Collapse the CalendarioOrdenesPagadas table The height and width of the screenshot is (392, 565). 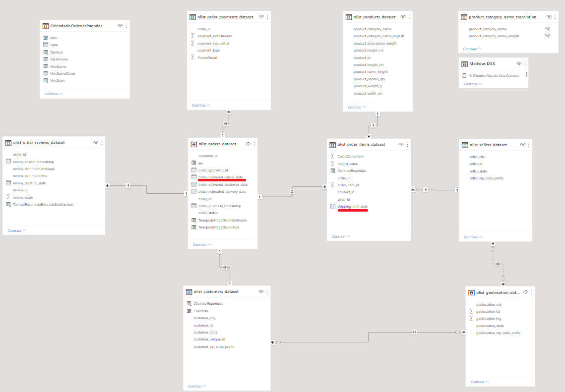(x=54, y=94)
